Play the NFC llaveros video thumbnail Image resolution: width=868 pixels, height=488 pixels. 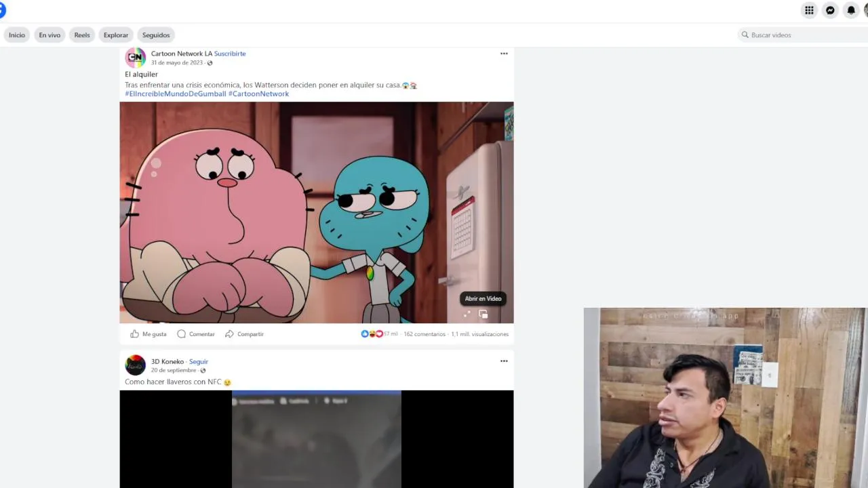[x=317, y=439]
